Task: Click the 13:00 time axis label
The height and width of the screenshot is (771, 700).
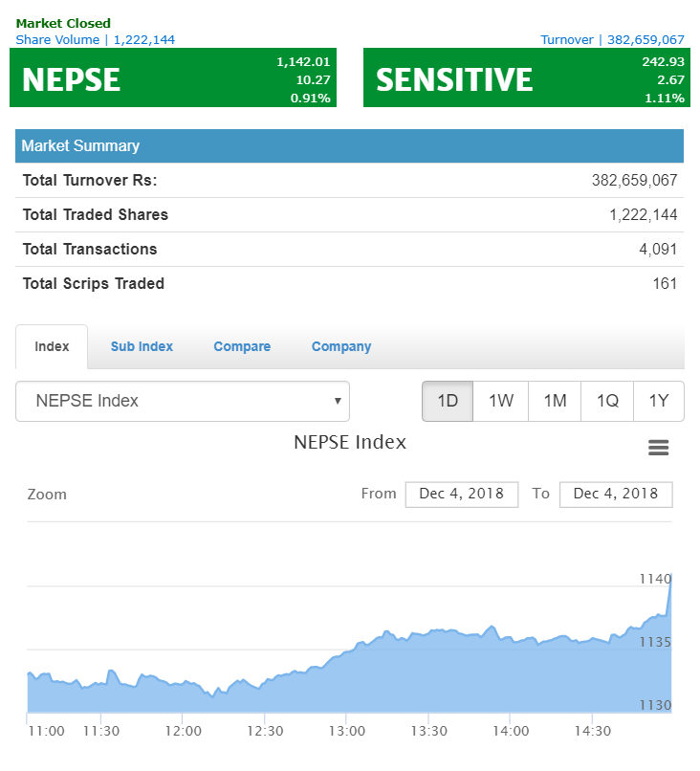Action: click(x=347, y=732)
